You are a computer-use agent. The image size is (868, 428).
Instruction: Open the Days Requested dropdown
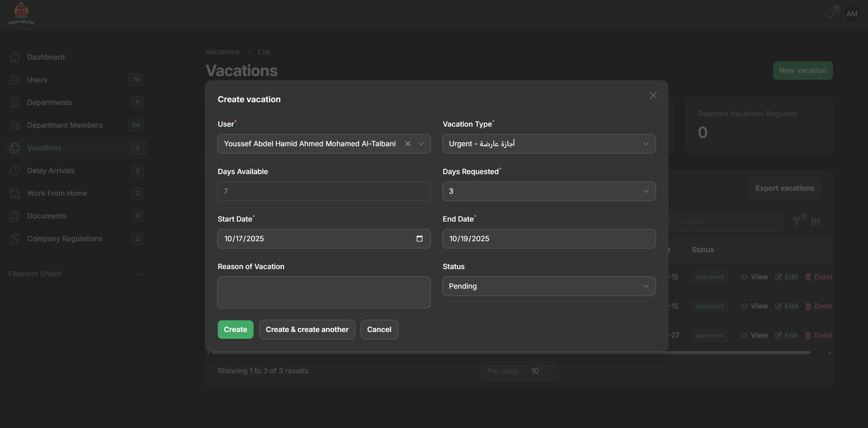[548, 191]
